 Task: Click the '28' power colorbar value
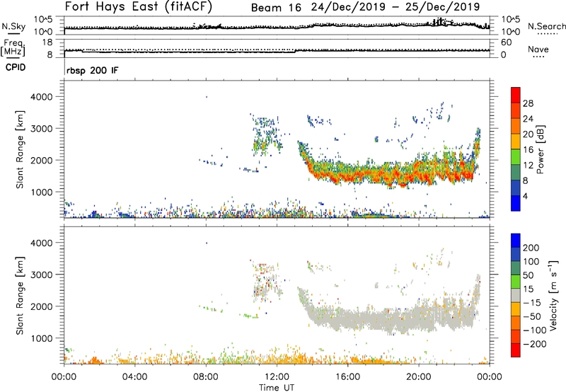528,103
